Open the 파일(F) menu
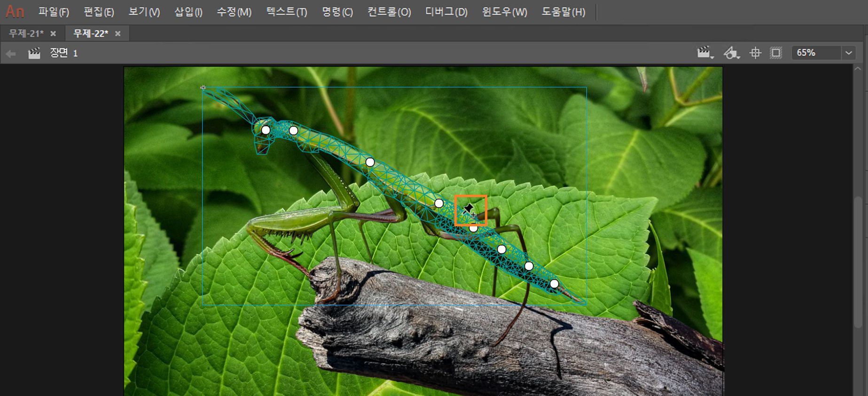 pyautogui.click(x=54, y=12)
